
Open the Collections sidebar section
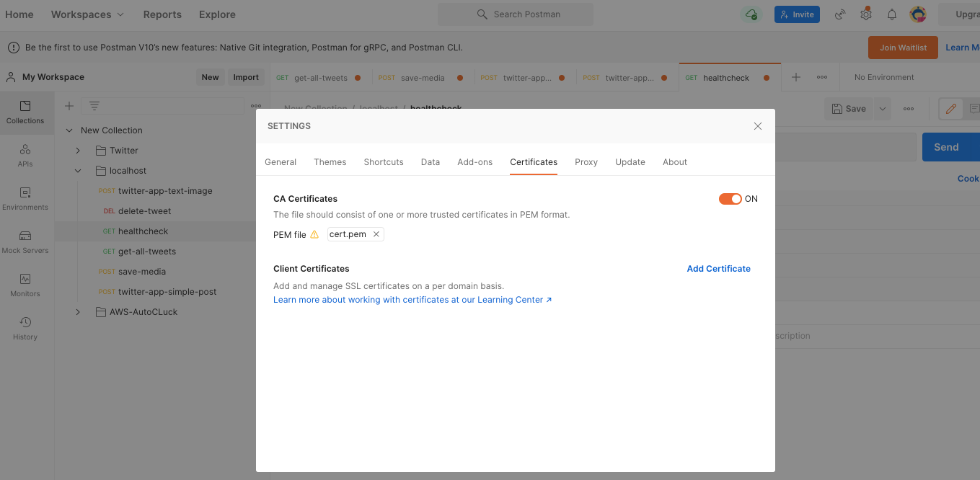25,112
